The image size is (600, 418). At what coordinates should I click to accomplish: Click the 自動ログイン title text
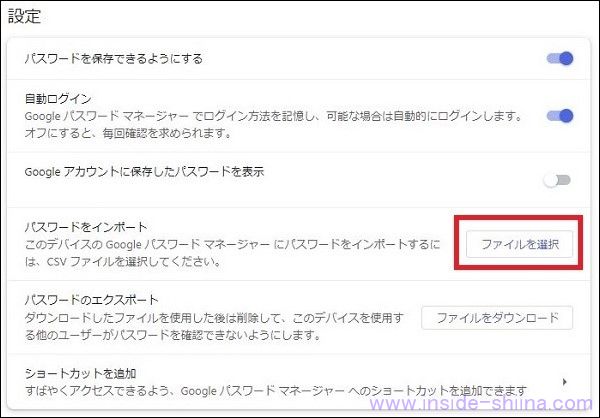[58, 99]
